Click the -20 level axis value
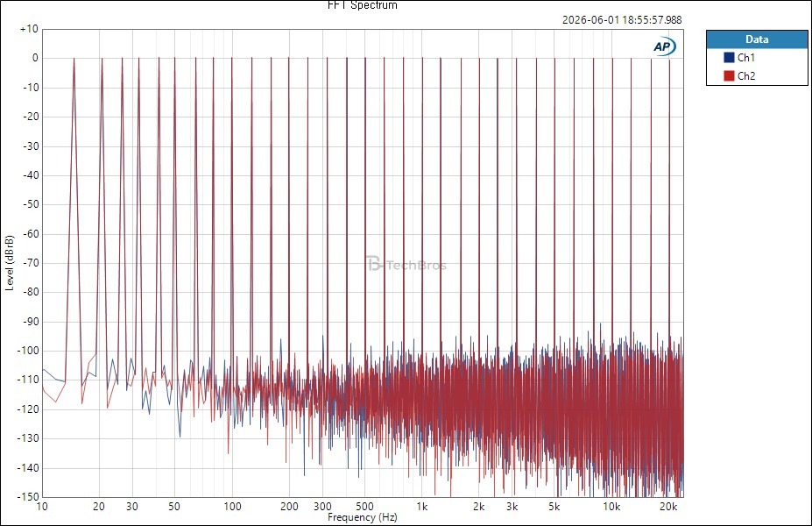This screenshot has width=812, height=526. 30,117
